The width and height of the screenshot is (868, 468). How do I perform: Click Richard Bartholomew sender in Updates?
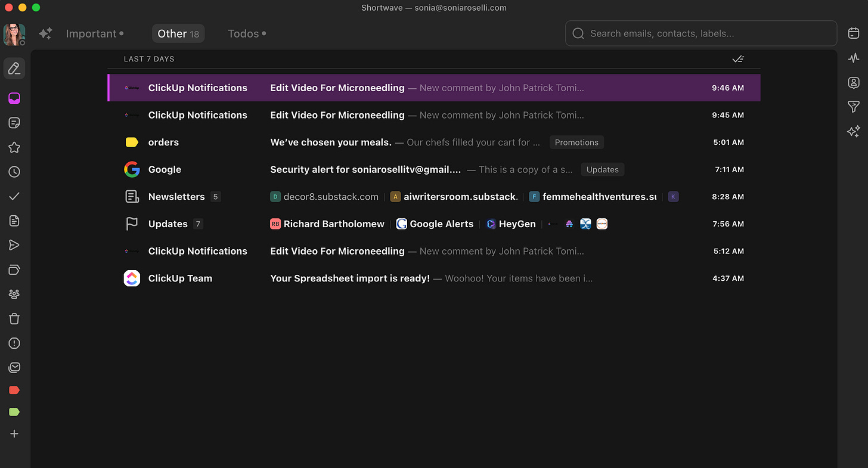(327, 224)
